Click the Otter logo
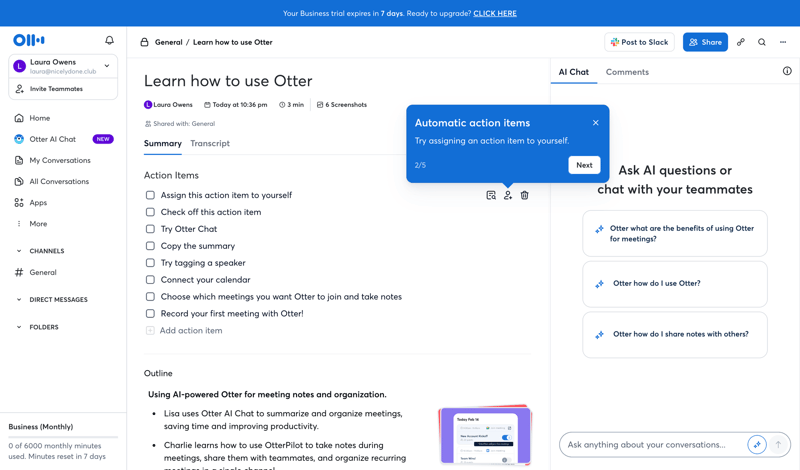 (29, 40)
